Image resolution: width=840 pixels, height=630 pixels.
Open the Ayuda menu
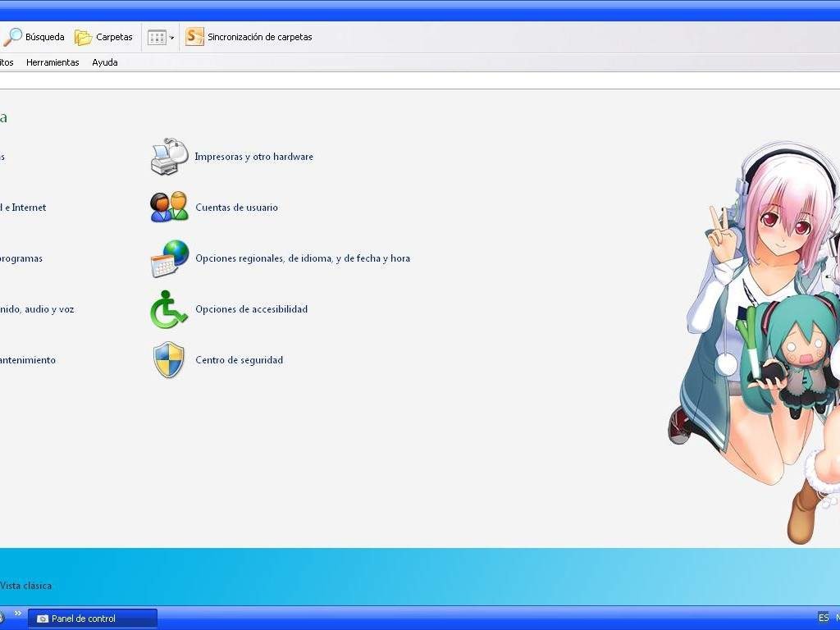coord(104,62)
